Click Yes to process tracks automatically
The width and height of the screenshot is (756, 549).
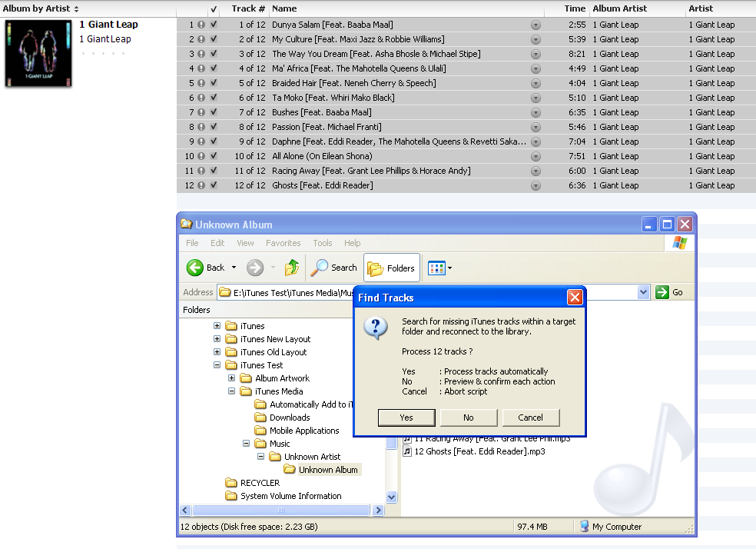(x=406, y=418)
